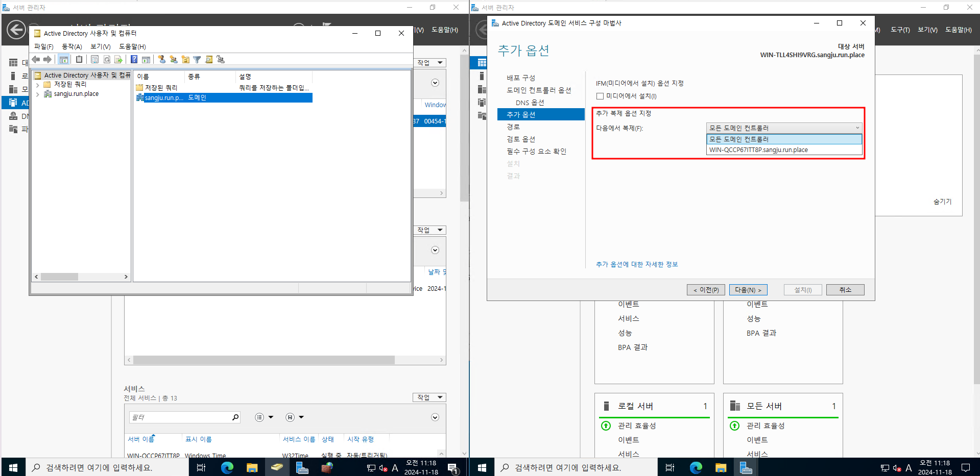Screen dimensions: 980x476
Task: Click the 필터 input field in services
Action: [x=180, y=417]
